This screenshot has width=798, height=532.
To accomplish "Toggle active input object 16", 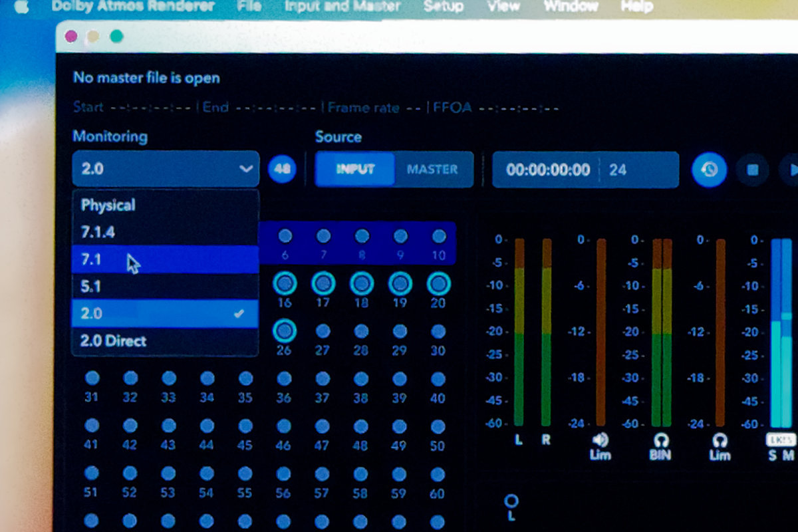I will click(285, 283).
